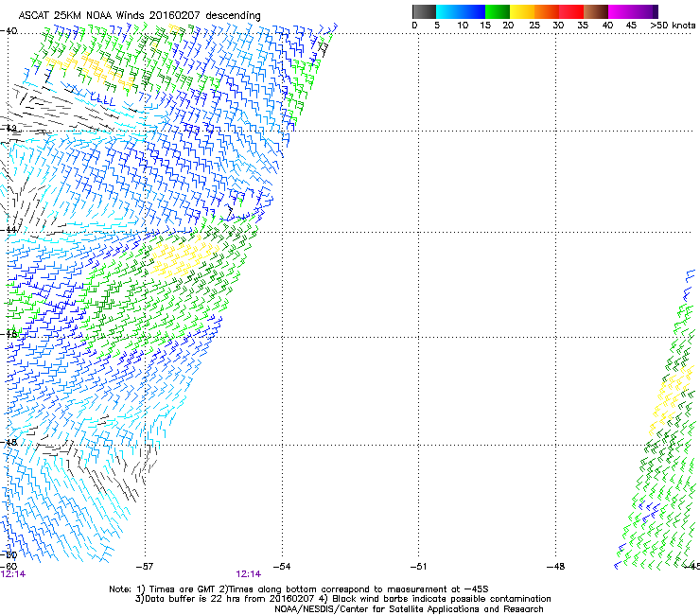
Task: Click the "45" legend scale label
Action: (x=631, y=26)
